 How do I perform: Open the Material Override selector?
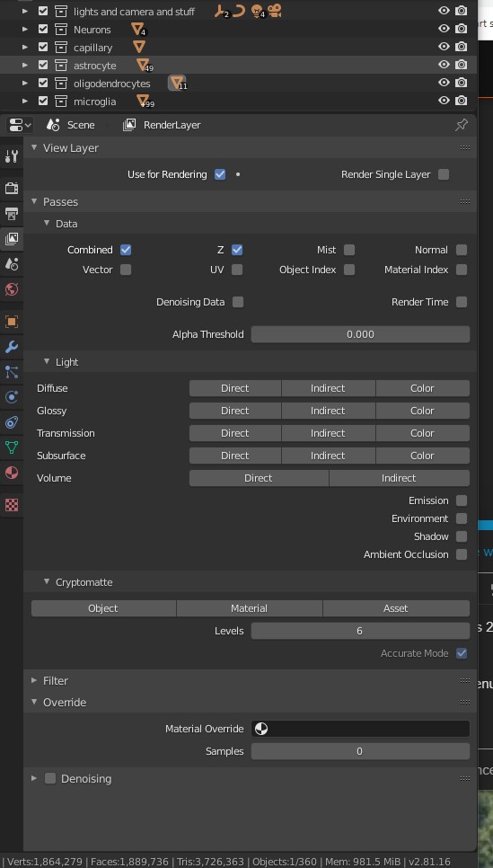click(x=360, y=729)
